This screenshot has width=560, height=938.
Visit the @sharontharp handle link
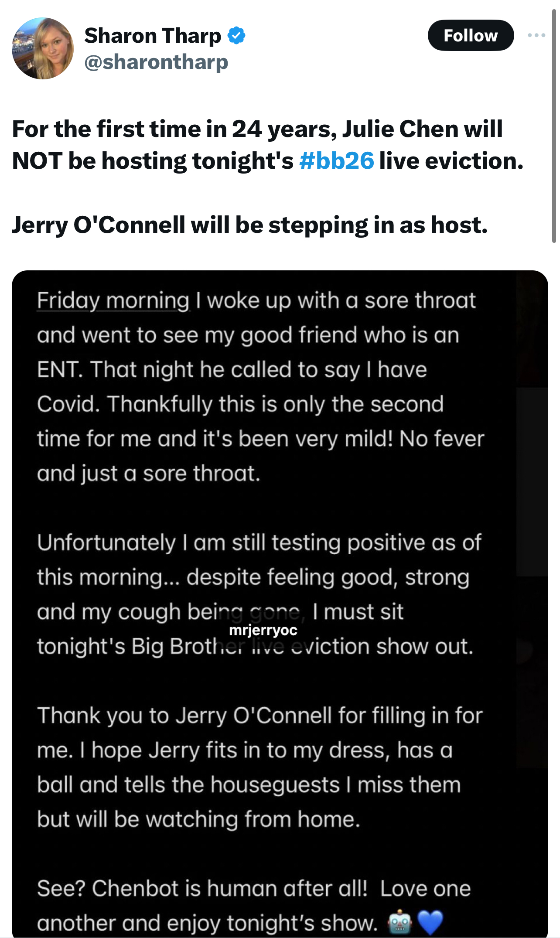tap(156, 62)
